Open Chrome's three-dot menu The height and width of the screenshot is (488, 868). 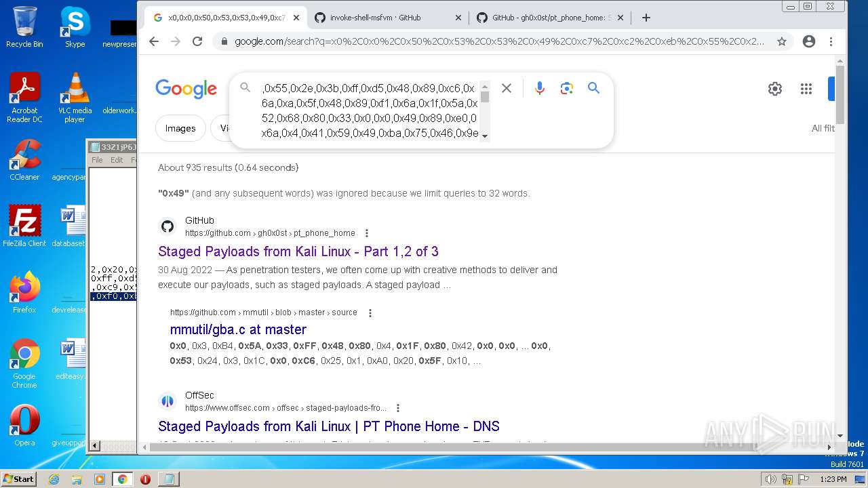tap(831, 41)
